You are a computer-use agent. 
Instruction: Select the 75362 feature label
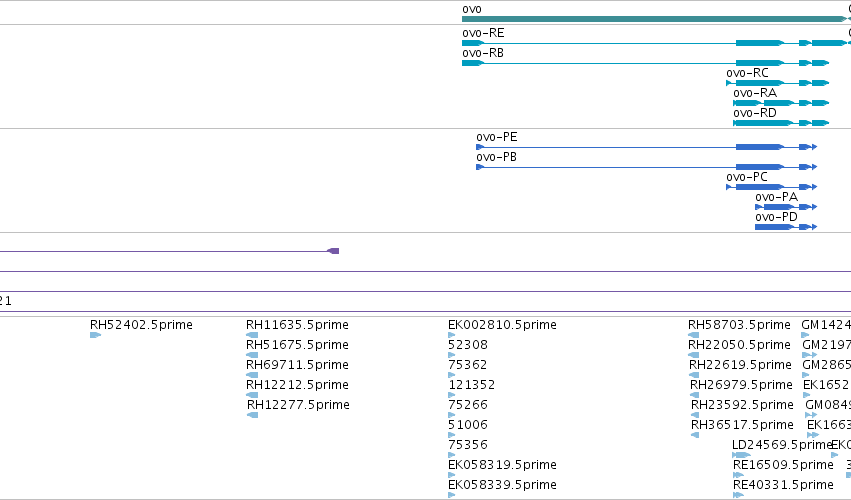(468, 365)
